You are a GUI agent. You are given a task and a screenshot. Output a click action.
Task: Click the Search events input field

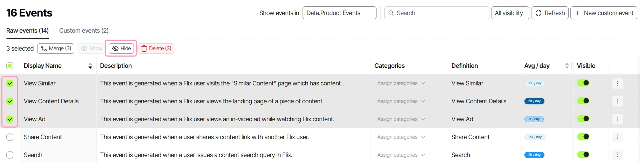[437, 13]
